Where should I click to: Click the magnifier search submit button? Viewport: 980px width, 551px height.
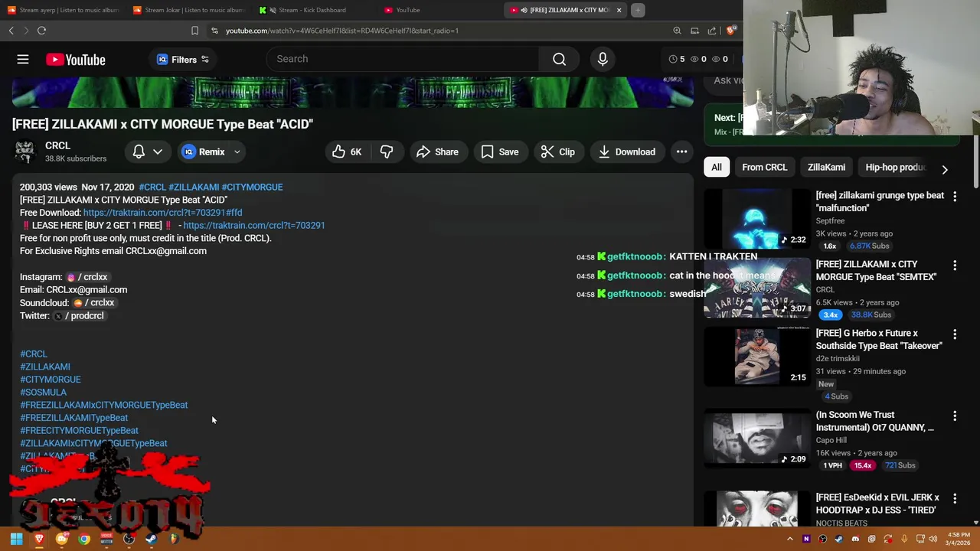(560, 59)
